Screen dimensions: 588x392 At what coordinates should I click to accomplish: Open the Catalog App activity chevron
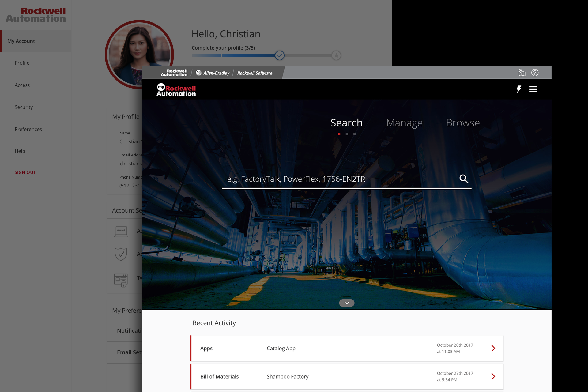tap(493, 348)
